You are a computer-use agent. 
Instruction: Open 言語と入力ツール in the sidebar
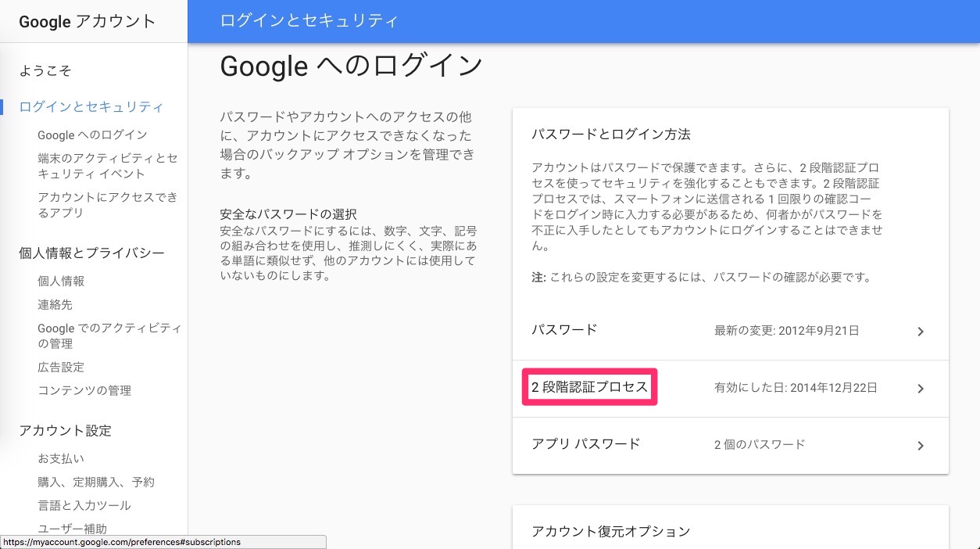pos(84,505)
